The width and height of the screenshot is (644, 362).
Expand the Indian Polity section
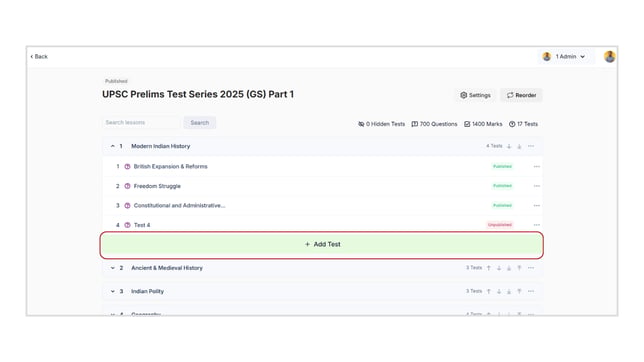(x=113, y=291)
